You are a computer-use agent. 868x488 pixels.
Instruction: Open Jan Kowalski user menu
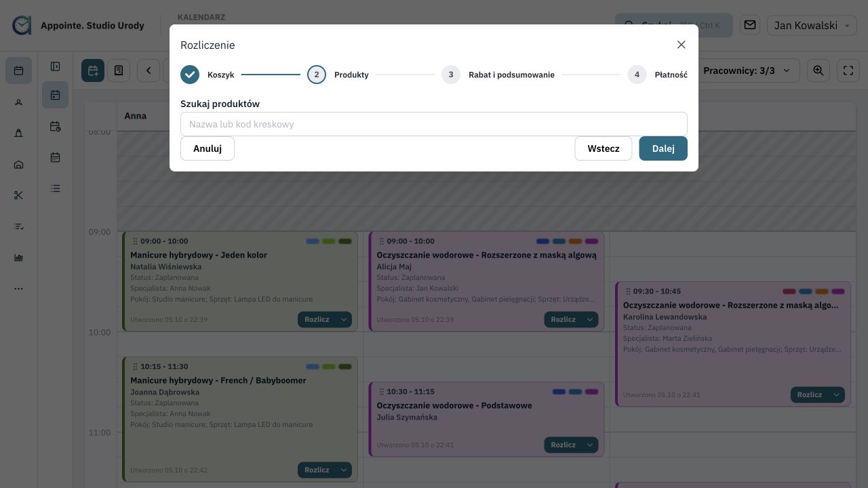[812, 25]
